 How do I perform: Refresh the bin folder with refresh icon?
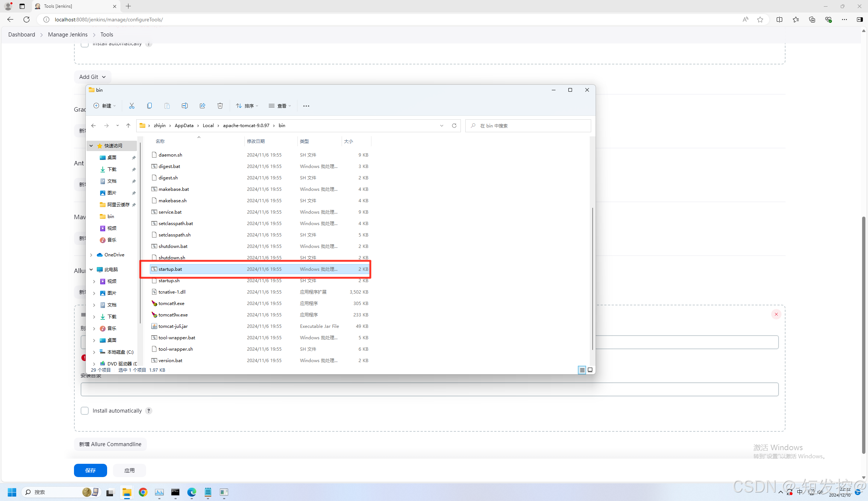454,126
